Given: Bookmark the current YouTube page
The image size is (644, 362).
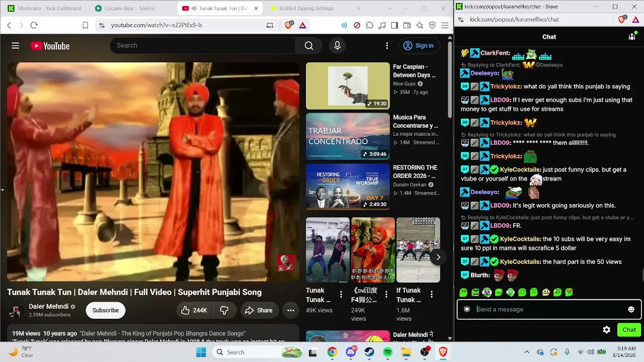Looking at the screenshot, I should click(86, 25).
